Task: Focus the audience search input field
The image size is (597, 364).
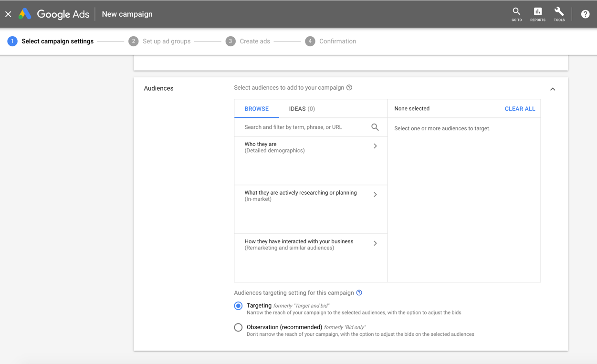Action: click(305, 127)
